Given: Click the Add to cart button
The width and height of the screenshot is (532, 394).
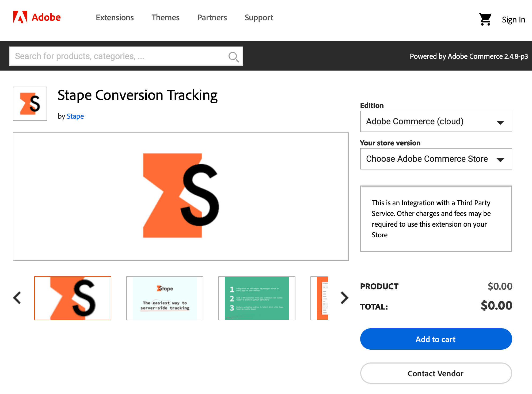Looking at the screenshot, I should pyautogui.click(x=436, y=339).
